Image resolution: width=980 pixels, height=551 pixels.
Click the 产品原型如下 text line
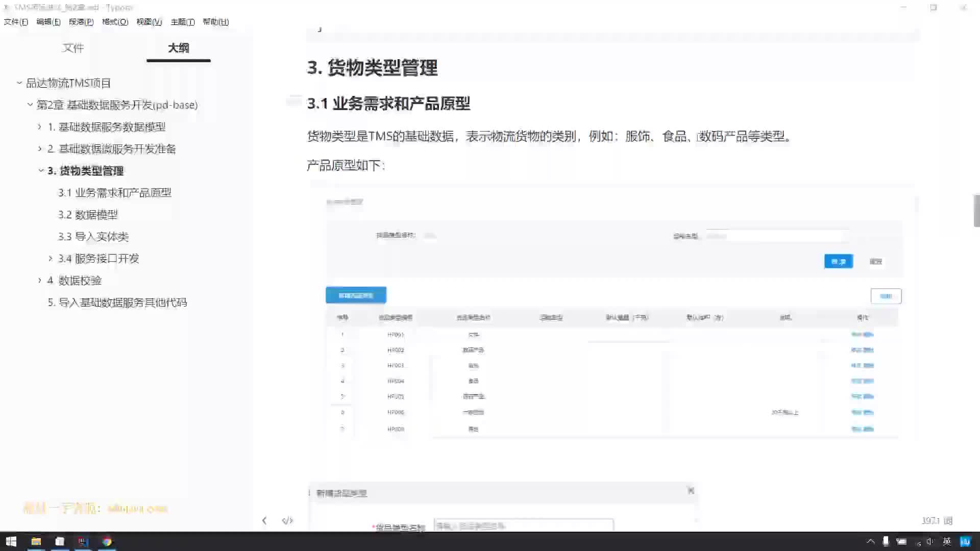point(346,165)
